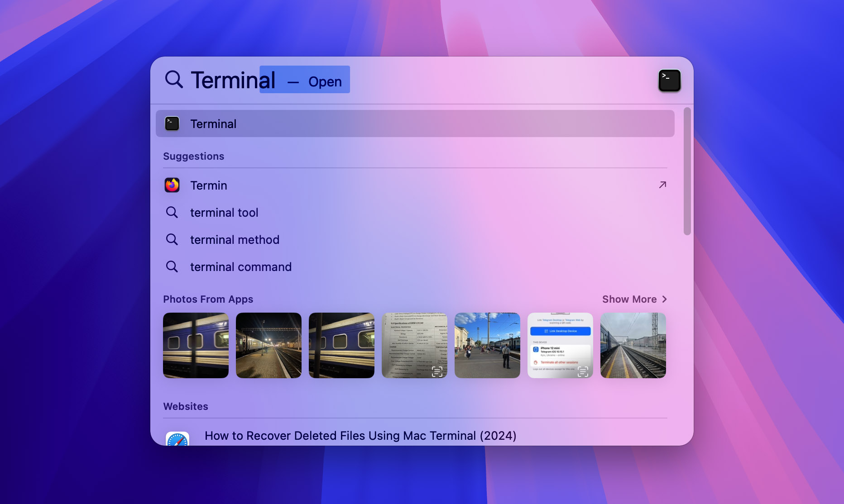Click the Spotlight results scrollbar

[687, 171]
